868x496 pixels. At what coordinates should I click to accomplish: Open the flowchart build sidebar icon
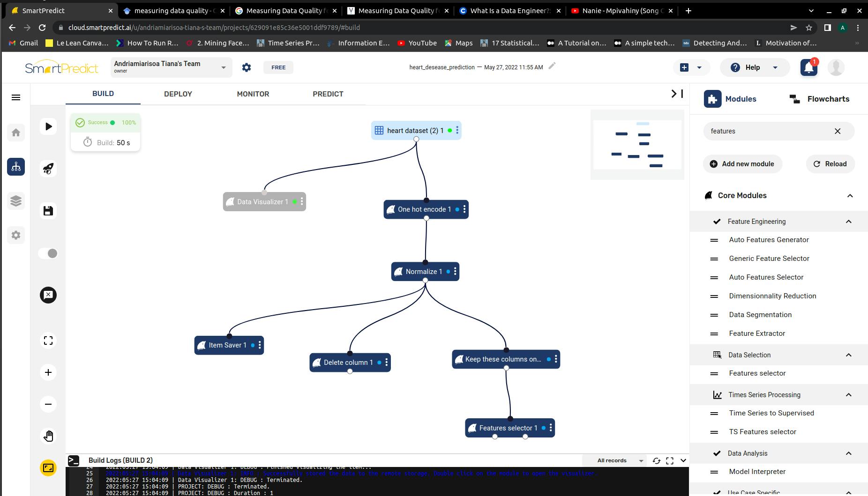click(16, 167)
